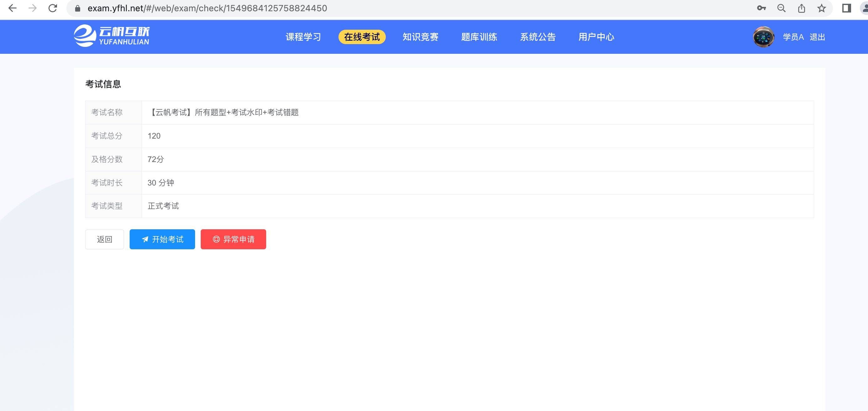Viewport: 868px width, 411px height.
Task: Click the 学员A user avatar picture
Action: [x=763, y=37]
